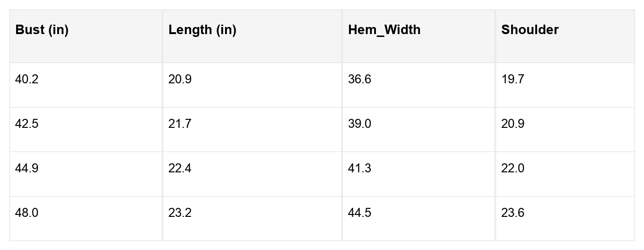Click length value 22.4
Screen dimensions: 644x250
(x=180, y=169)
